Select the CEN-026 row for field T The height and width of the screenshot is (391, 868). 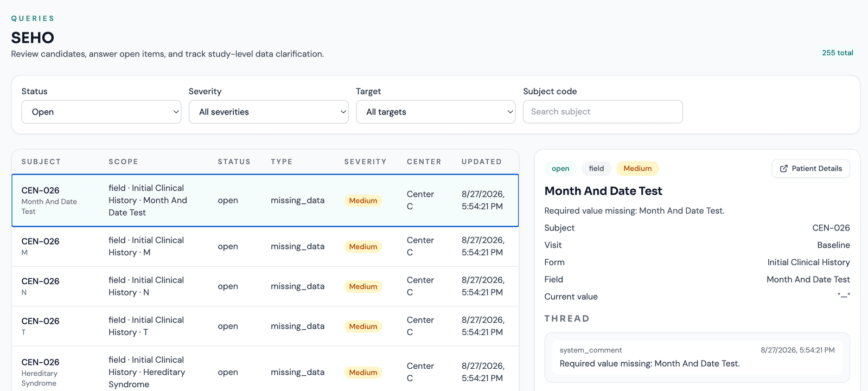[265, 326]
